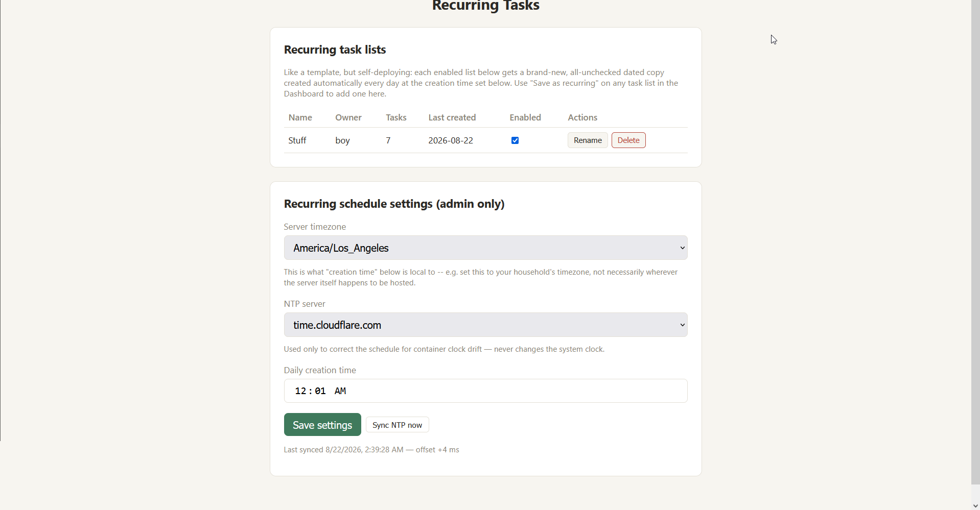Click the Last synced status text
Image resolution: width=980 pixels, height=510 pixels.
[x=371, y=450]
